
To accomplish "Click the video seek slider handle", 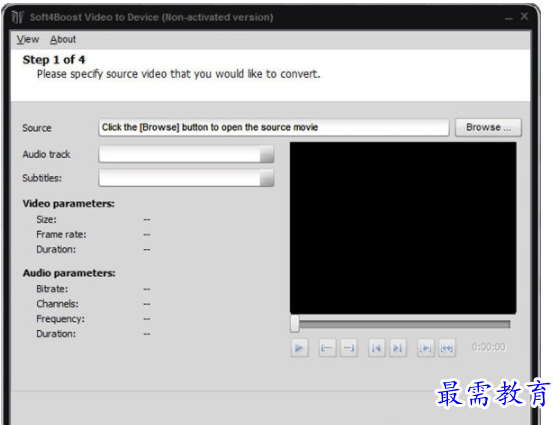I will (x=294, y=324).
